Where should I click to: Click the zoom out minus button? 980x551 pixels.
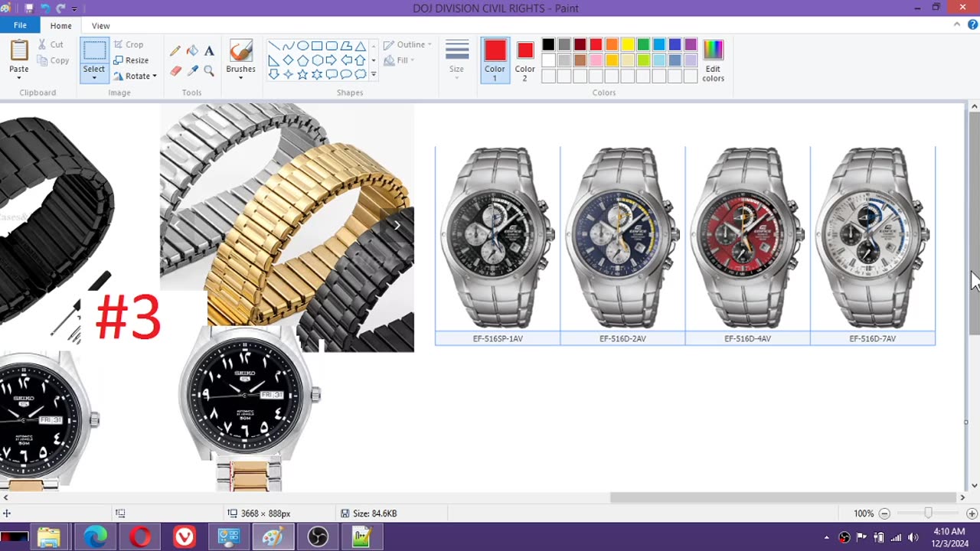(884, 514)
